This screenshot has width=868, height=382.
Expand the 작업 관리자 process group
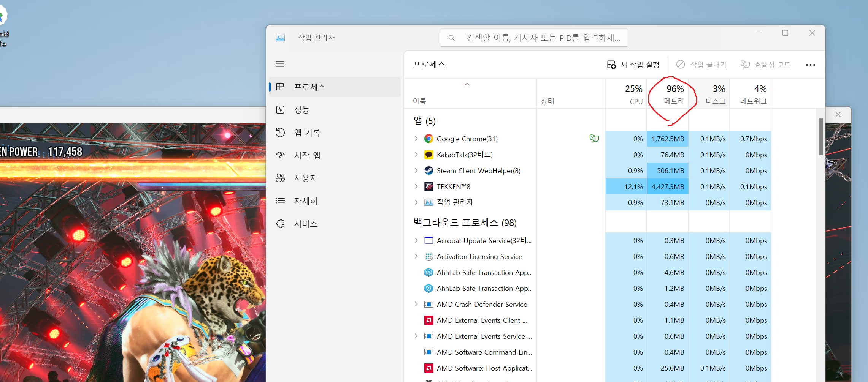[416, 202]
